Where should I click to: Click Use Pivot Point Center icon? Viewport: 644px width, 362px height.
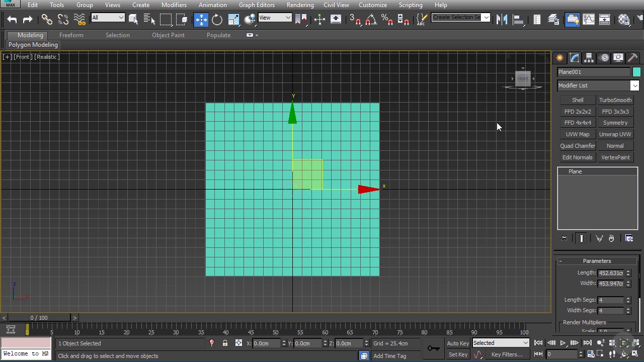point(301,20)
